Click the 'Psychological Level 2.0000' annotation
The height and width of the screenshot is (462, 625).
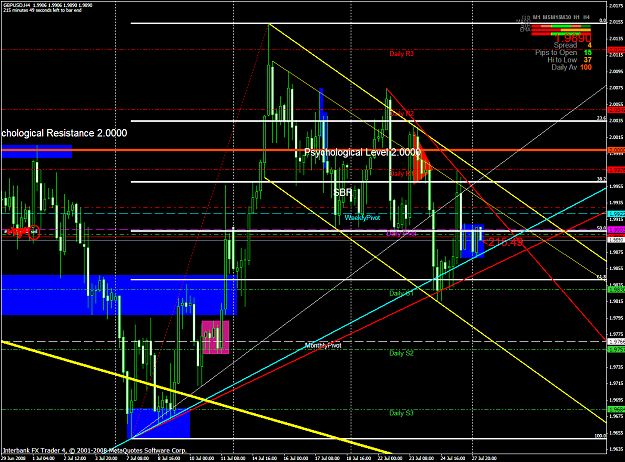point(362,152)
